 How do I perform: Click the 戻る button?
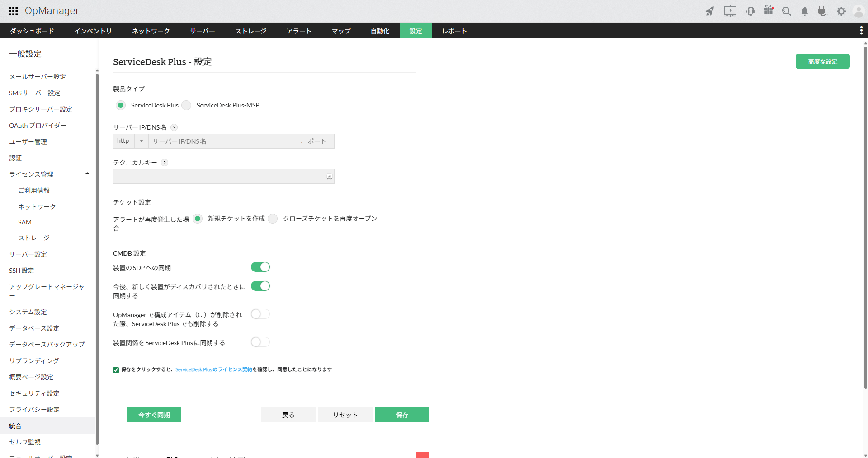288,415
